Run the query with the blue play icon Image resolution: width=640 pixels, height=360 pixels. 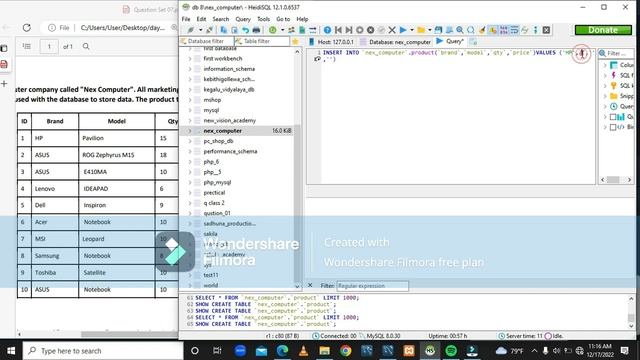403,30
